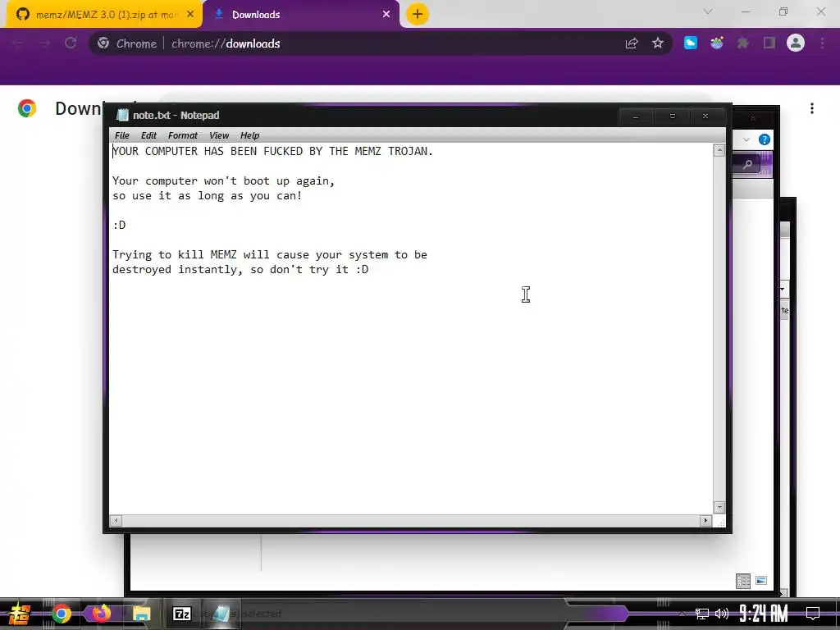Open the blue weather extension icon

pos(691,43)
